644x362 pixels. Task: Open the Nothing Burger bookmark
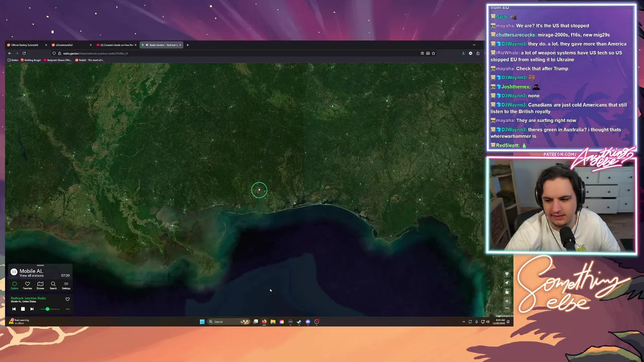31,60
